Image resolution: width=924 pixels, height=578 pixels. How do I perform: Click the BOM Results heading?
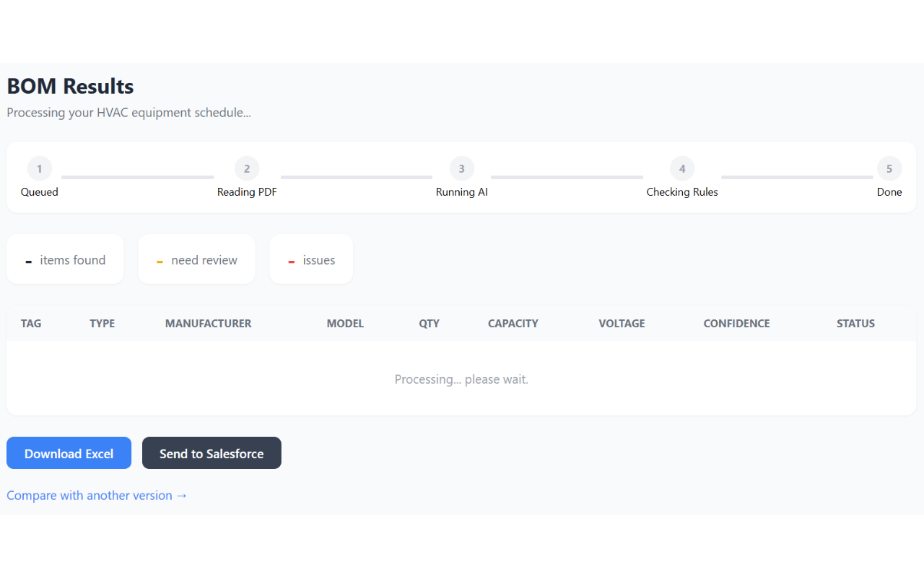[x=70, y=86]
